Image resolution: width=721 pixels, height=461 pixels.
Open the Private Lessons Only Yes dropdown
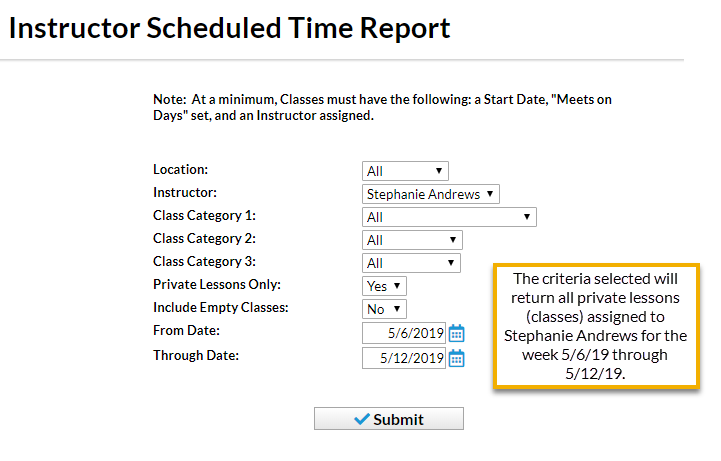(x=384, y=286)
